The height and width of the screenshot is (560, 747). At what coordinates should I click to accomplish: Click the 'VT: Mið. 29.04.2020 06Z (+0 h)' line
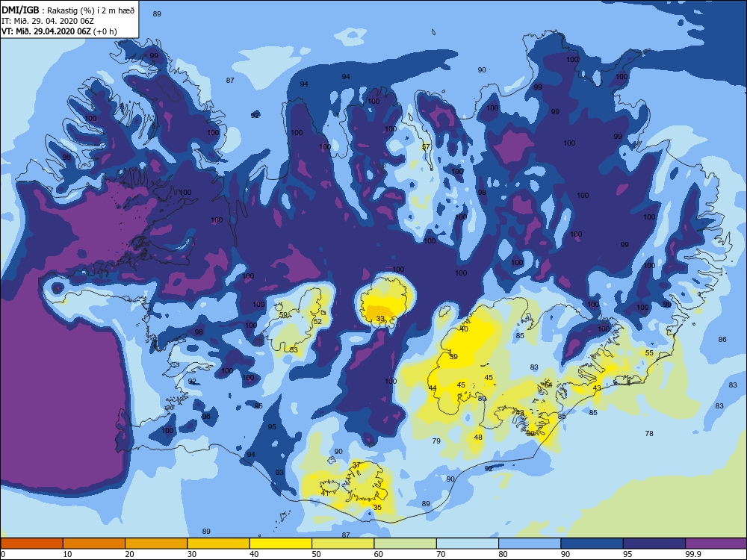point(59,31)
